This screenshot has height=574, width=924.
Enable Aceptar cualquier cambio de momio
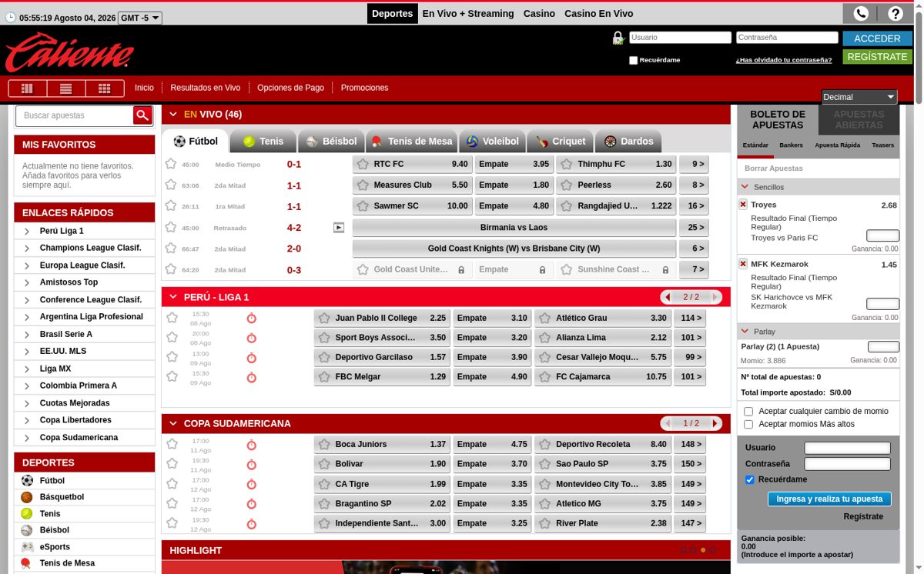[x=748, y=412]
